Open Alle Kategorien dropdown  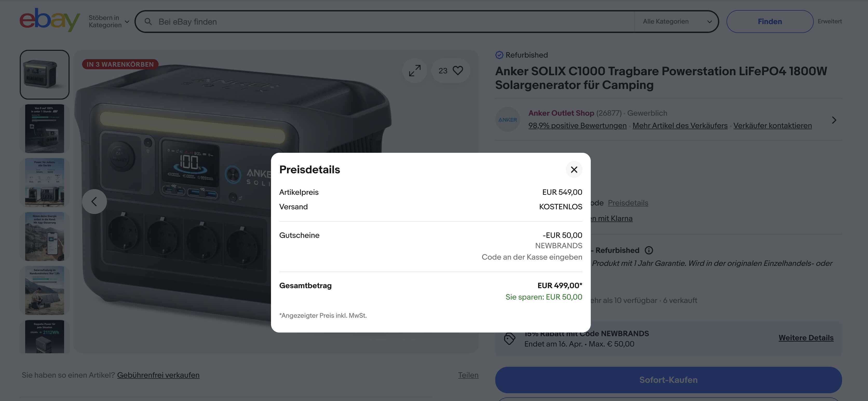(677, 22)
